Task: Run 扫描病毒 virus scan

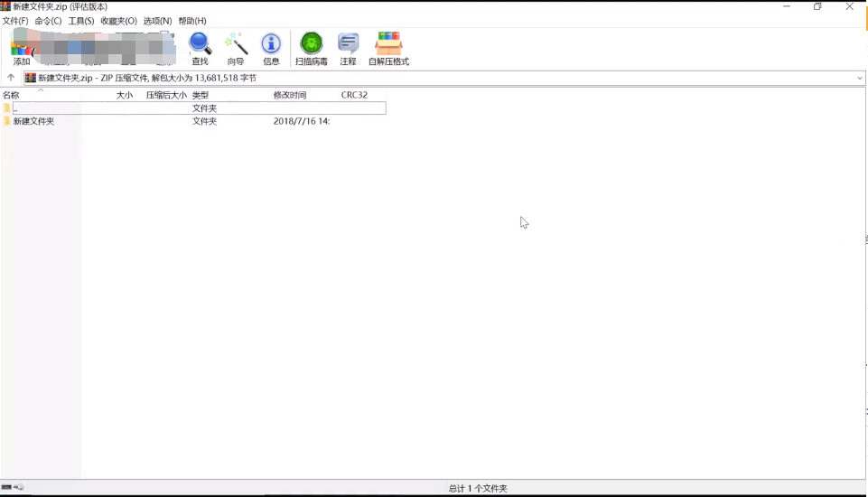Action: tap(311, 49)
